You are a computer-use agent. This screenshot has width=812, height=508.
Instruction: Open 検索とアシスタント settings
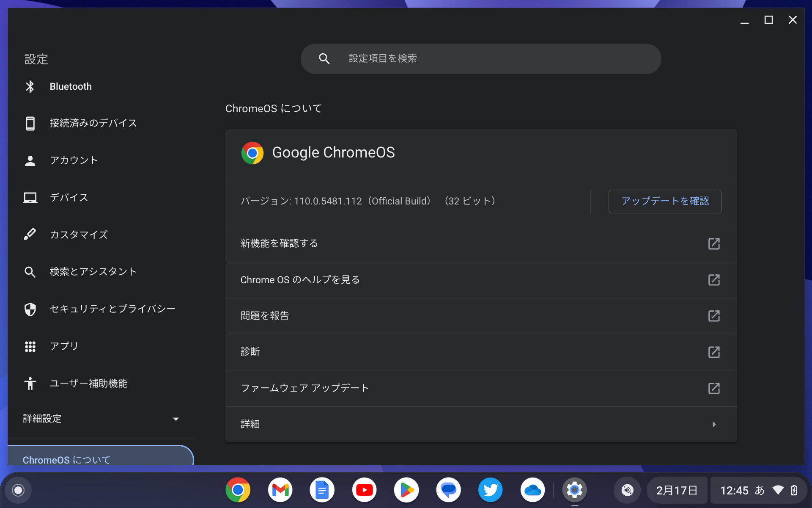coord(93,271)
